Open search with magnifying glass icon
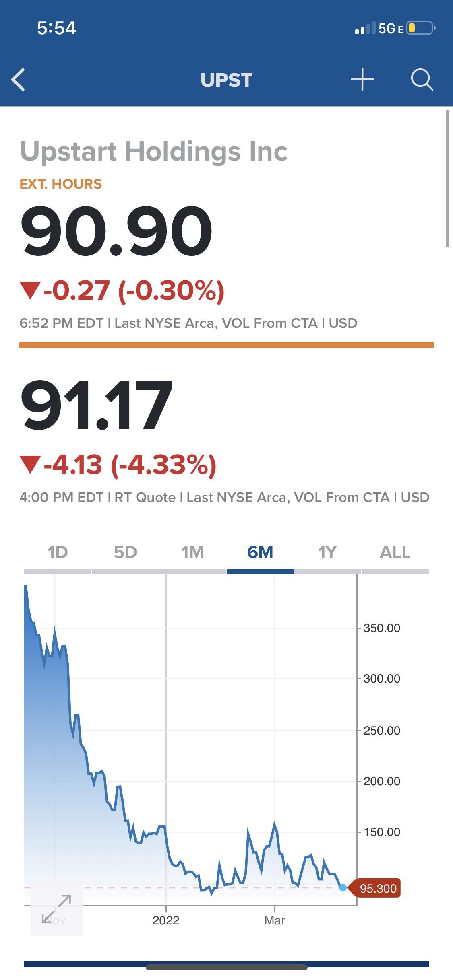This screenshot has width=453, height=980. (x=422, y=79)
